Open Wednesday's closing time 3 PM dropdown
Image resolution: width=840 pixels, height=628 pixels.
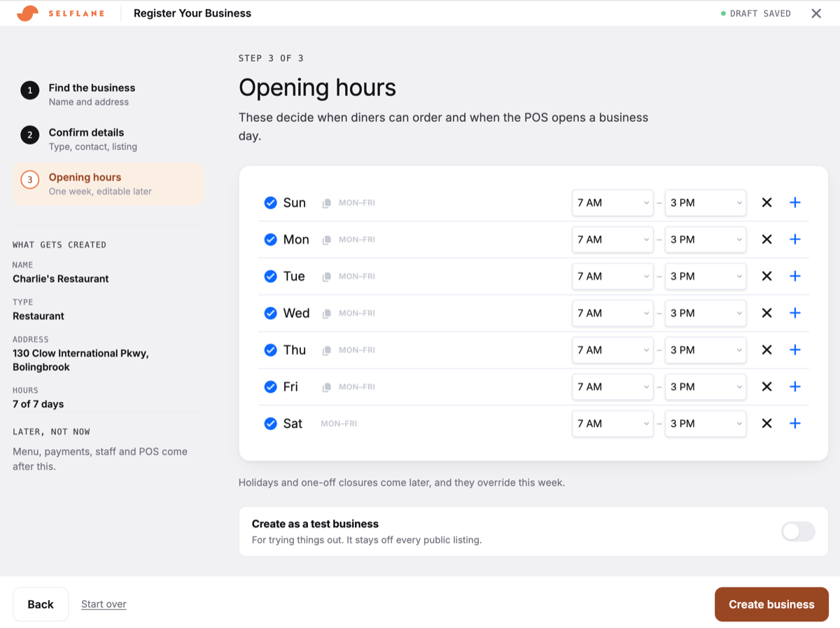coord(705,313)
